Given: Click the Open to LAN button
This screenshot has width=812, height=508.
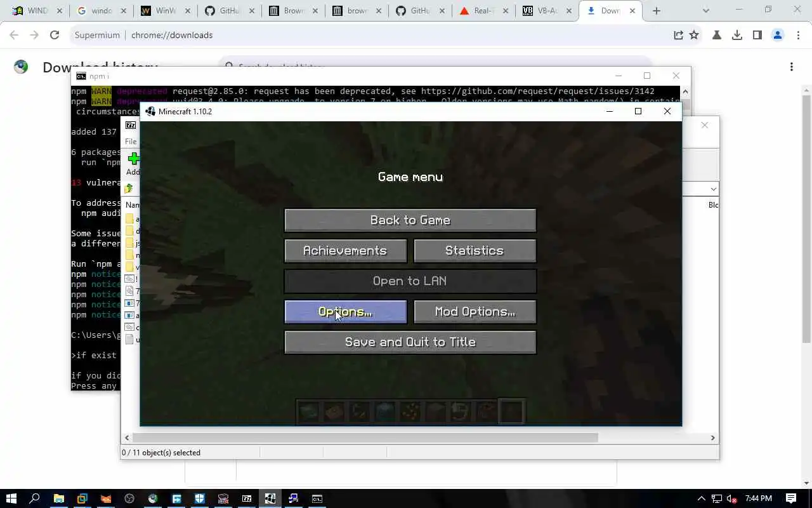Looking at the screenshot, I should pos(410,281).
